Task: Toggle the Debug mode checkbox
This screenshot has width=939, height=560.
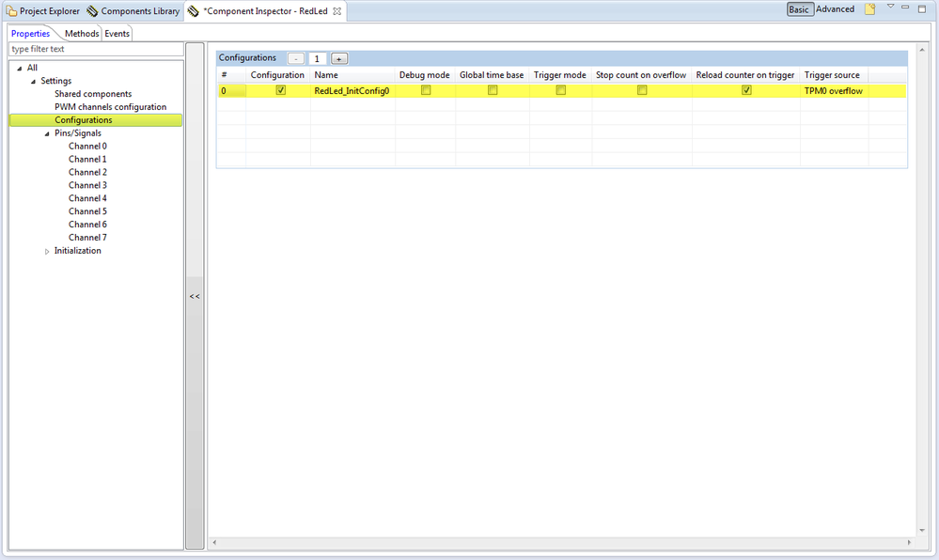Action: pyautogui.click(x=426, y=90)
